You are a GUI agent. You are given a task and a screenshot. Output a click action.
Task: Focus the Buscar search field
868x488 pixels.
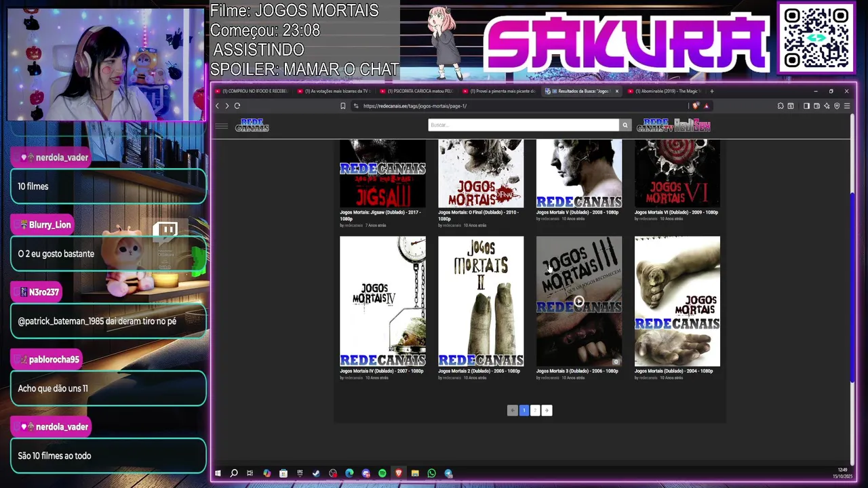(x=524, y=125)
